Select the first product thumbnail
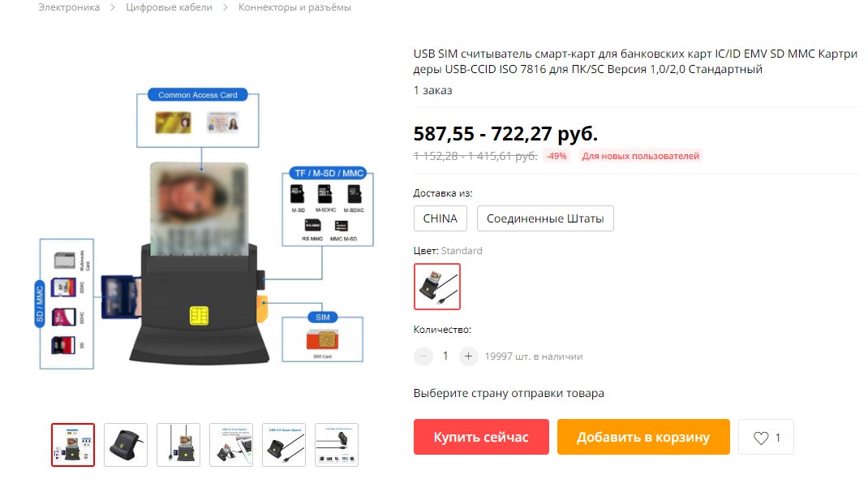The width and height of the screenshot is (868, 488). tap(73, 445)
